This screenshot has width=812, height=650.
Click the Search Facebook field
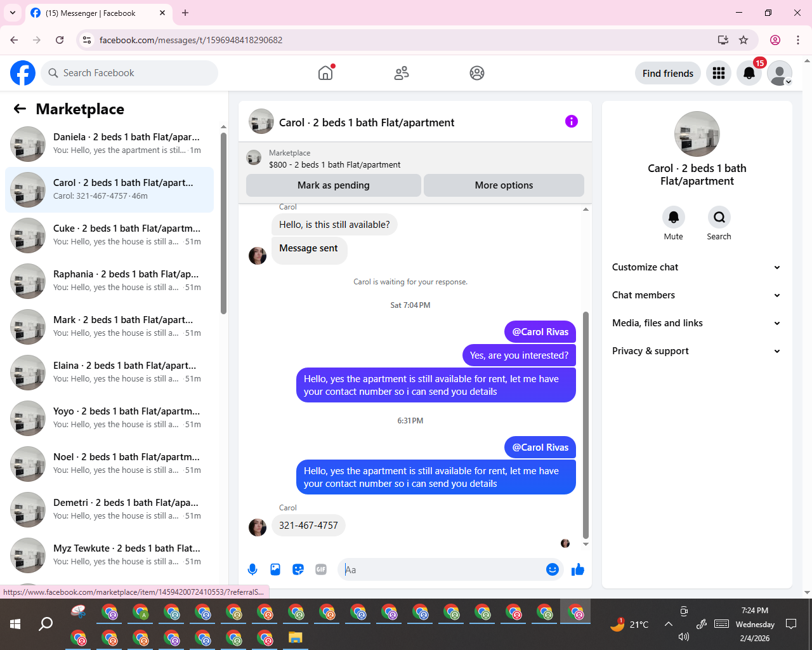click(x=129, y=73)
